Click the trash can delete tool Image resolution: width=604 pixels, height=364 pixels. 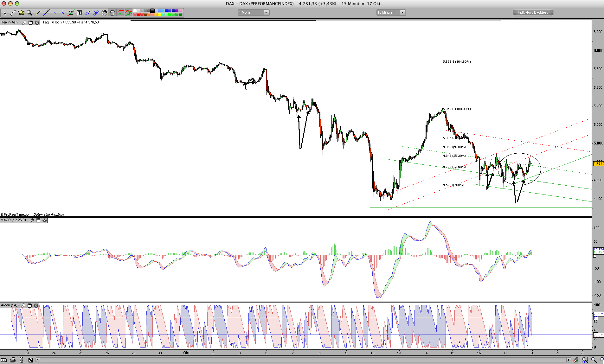click(112, 13)
